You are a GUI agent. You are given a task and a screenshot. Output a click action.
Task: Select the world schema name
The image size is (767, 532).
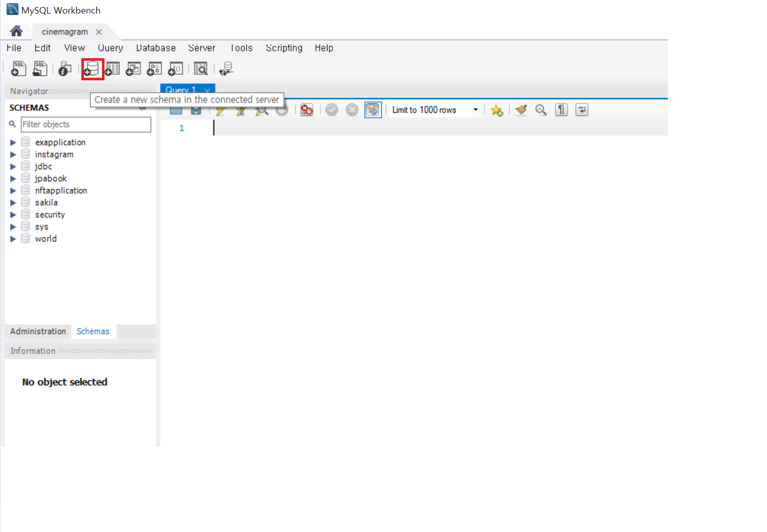(x=46, y=239)
